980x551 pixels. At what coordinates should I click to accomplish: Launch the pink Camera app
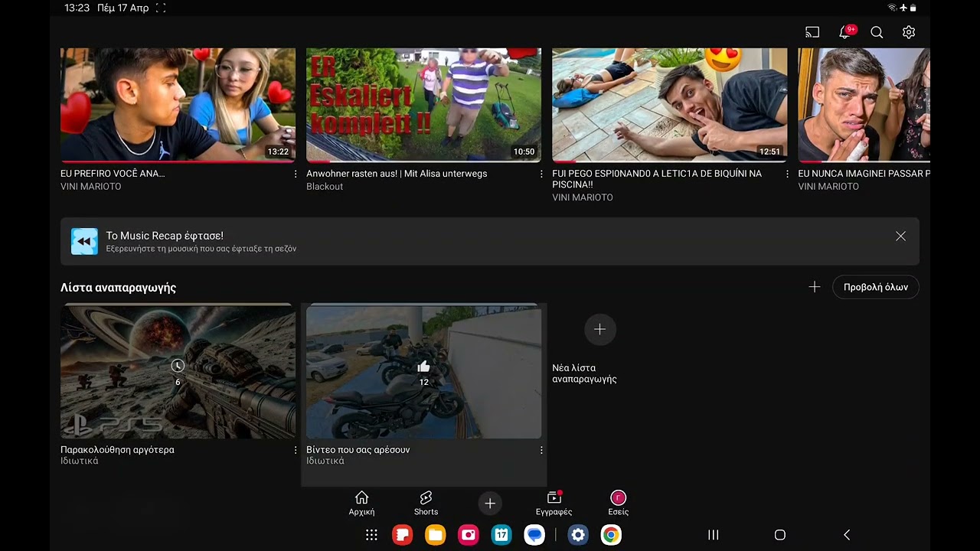[468, 535]
